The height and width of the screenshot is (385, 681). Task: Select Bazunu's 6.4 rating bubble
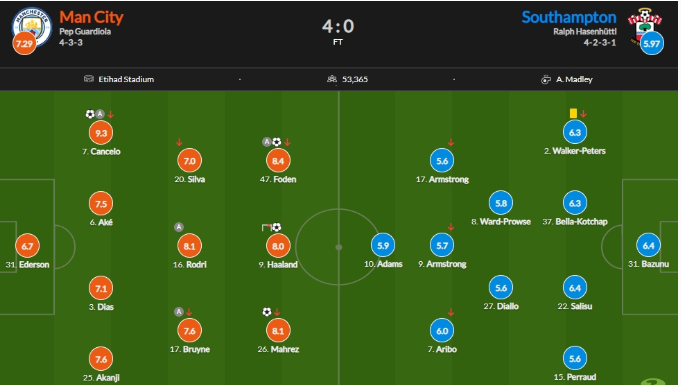648,246
